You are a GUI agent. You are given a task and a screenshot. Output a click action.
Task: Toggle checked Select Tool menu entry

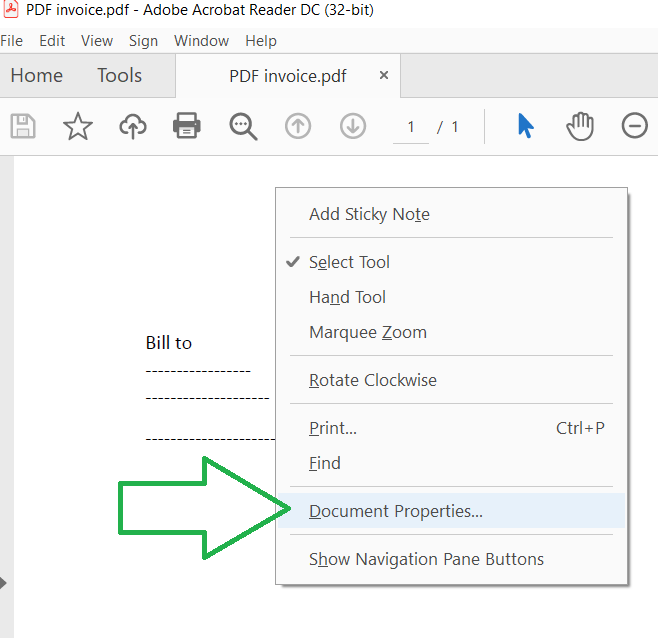349,262
